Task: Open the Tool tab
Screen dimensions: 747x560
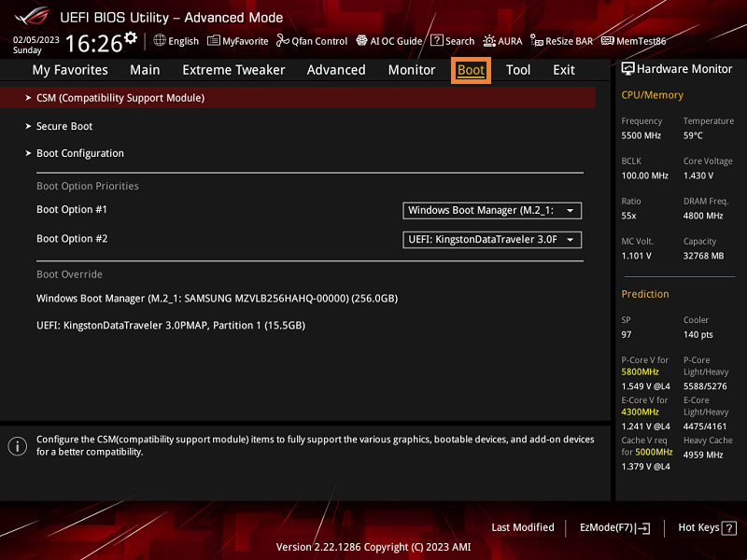Action: coord(518,70)
